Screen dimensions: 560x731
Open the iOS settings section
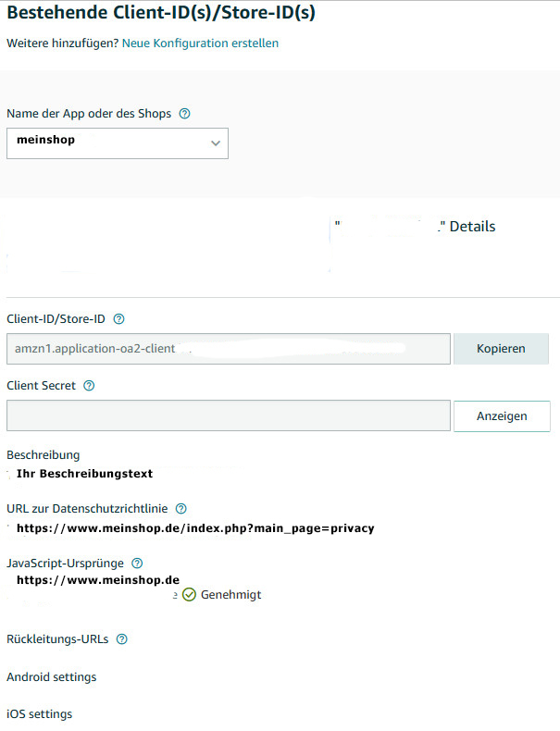pos(40,714)
